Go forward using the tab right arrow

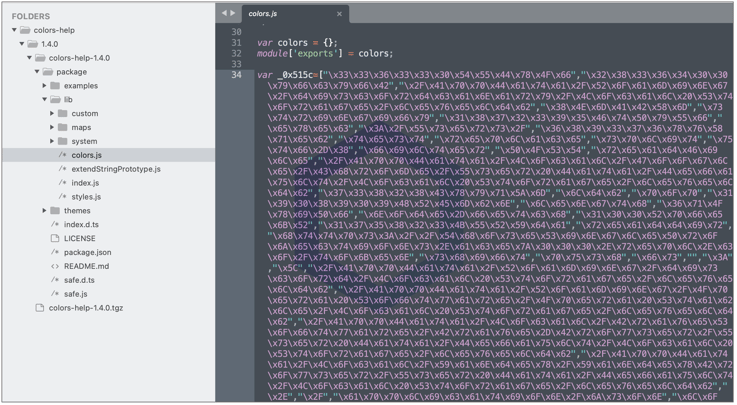(x=233, y=13)
